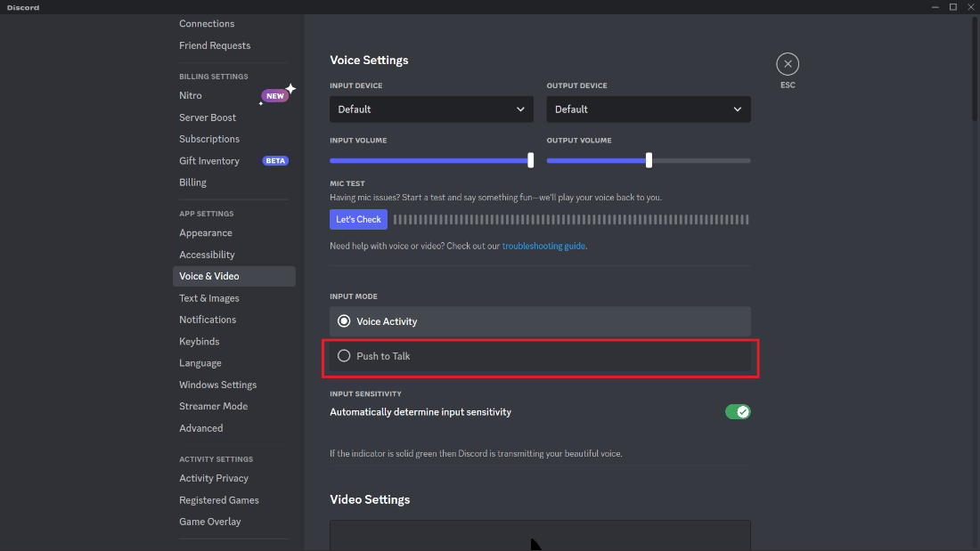Click 'Automatically determine input sensitivity' label
The height and width of the screenshot is (551, 980).
(421, 412)
